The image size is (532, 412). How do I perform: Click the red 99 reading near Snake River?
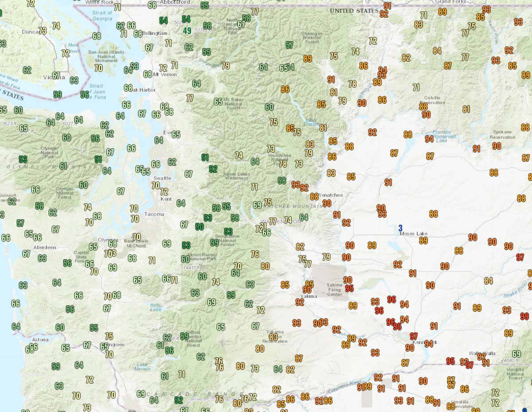524,316
